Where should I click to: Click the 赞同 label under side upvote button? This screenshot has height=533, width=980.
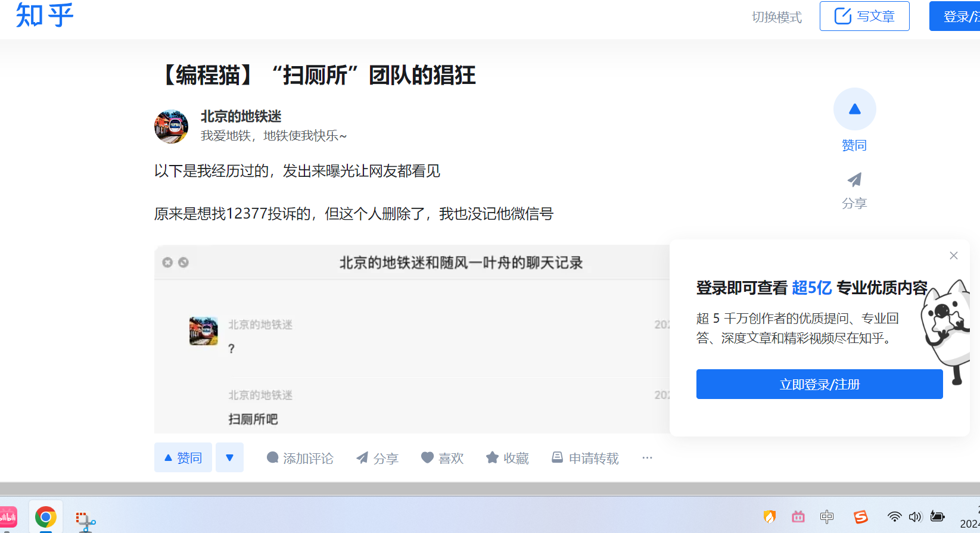tap(854, 145)
